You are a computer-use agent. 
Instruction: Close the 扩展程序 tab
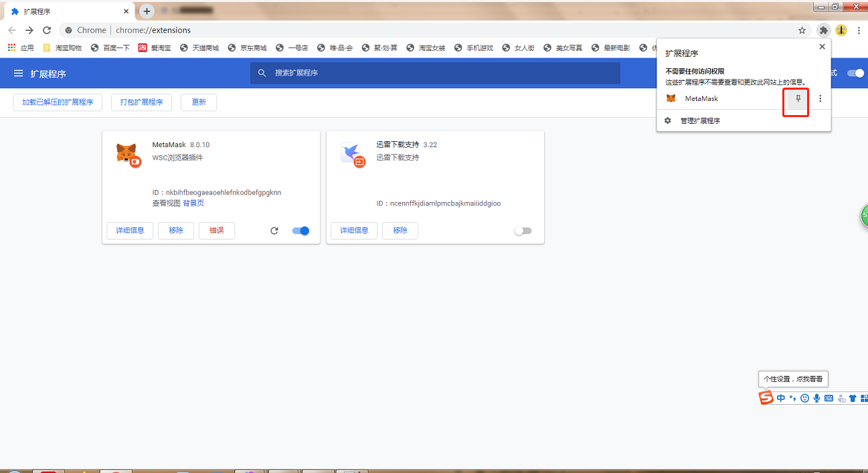tap(126, 11)
